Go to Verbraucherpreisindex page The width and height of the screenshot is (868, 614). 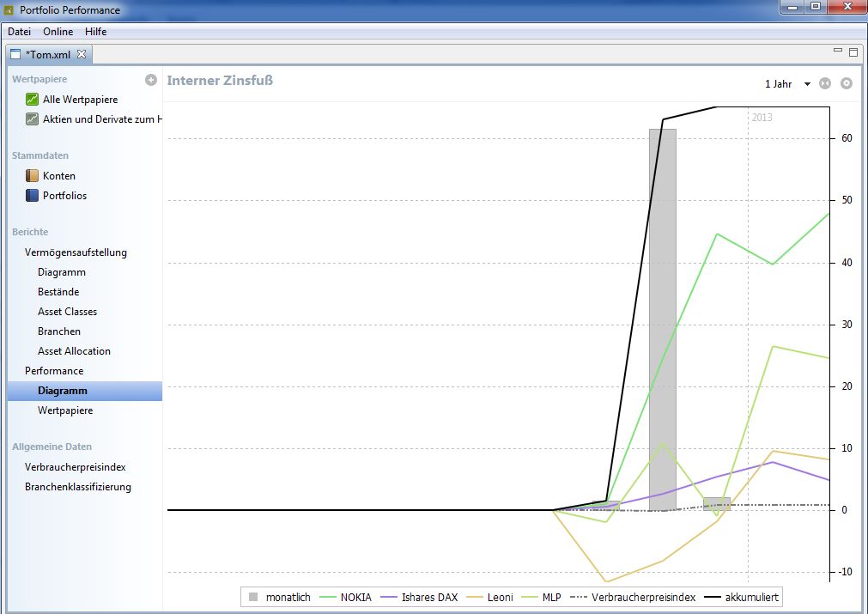tap(76, 467)
